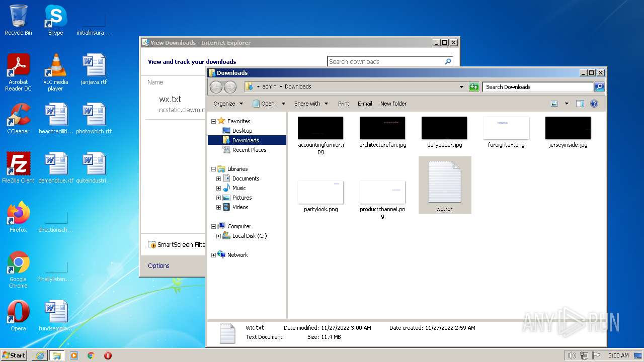This screenshot has width=644, height=362.
Task: Show the preview pane
Action: pyautogui.click(x=580, y=104)
